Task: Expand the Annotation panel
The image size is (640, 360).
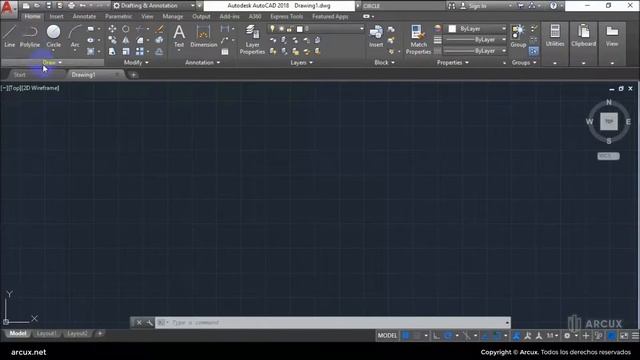Action: pos(202,62)
